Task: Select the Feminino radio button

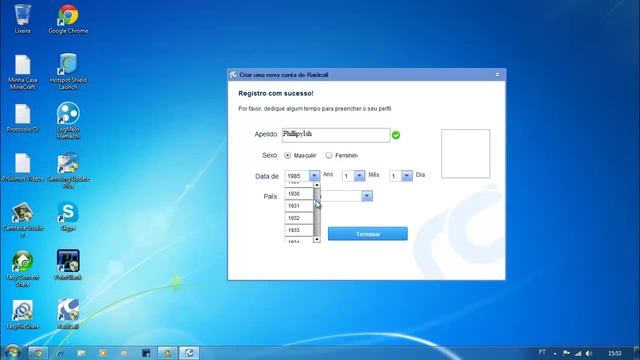Action: (329, 156)
